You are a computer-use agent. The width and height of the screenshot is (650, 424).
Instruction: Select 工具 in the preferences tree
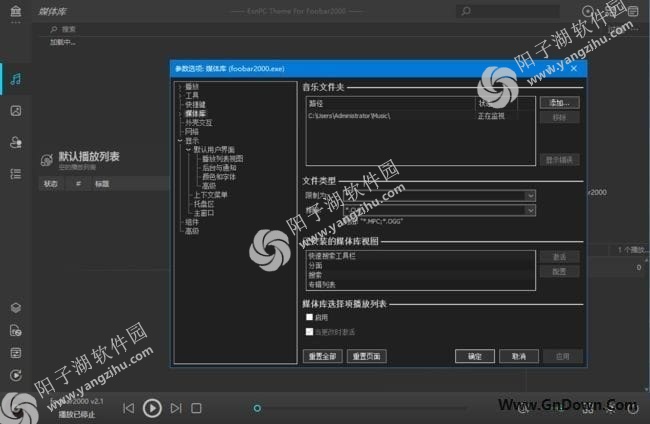coord(192,95)
